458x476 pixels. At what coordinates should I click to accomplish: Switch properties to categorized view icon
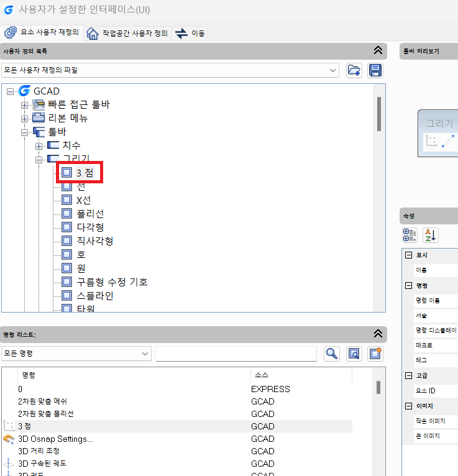point(410,235)
